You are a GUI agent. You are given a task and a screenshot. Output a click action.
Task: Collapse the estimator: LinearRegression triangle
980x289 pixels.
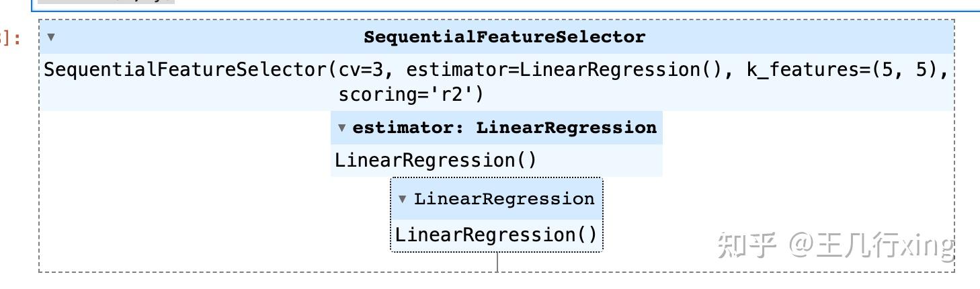tap(341, 128)
